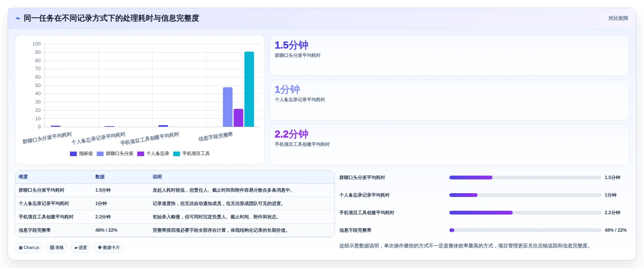This screenshot has width=644, height=268.
Task: Toggle the 指标值 legend swatch
Action: click(73, 154)
